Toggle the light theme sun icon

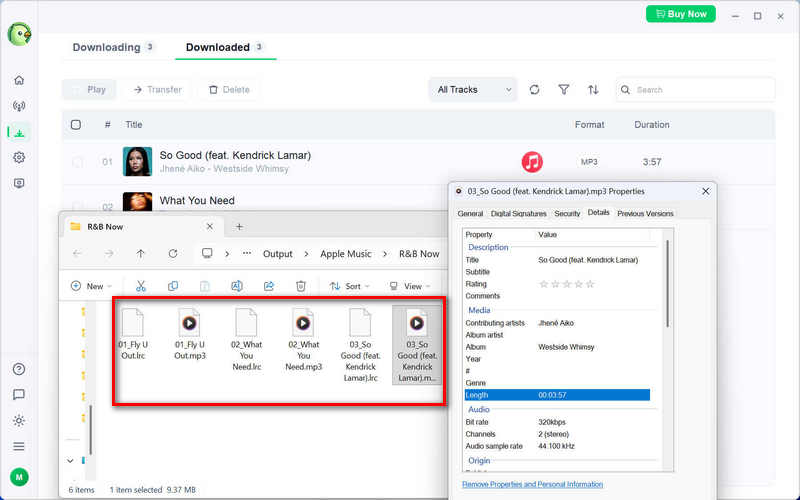(19, 420)
